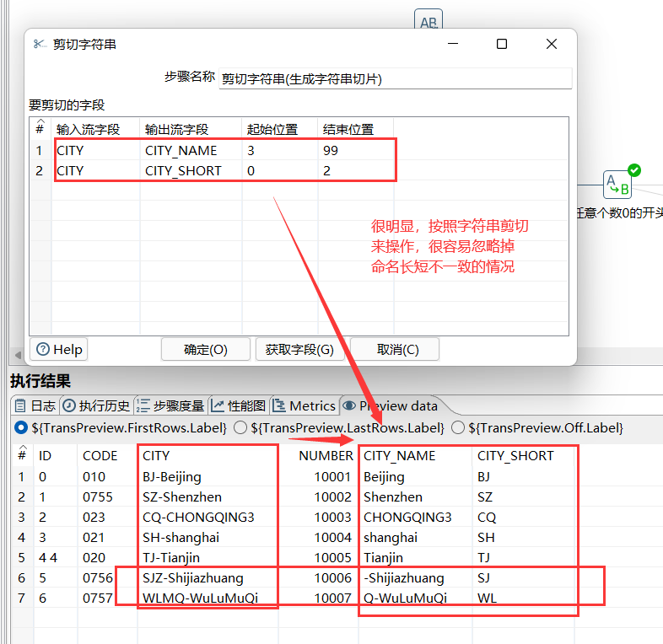Click the end position cell showing 99
Viewport: 663px width, 644px height.
tap(356, 150)
